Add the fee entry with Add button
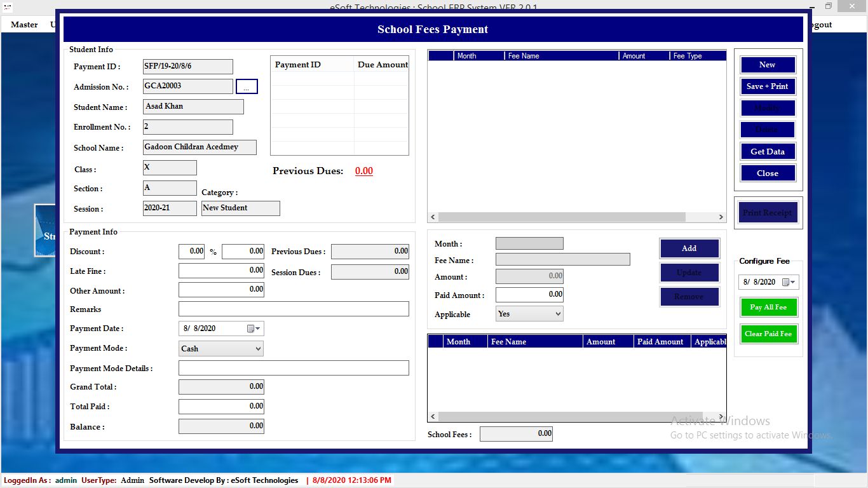 689,248
